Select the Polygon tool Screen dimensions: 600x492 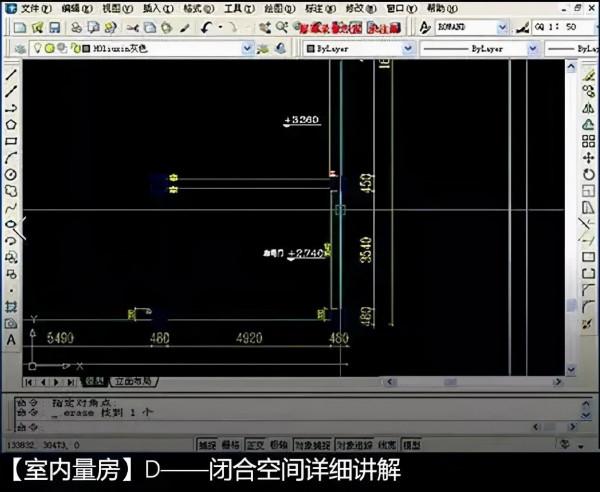[11, 125]
